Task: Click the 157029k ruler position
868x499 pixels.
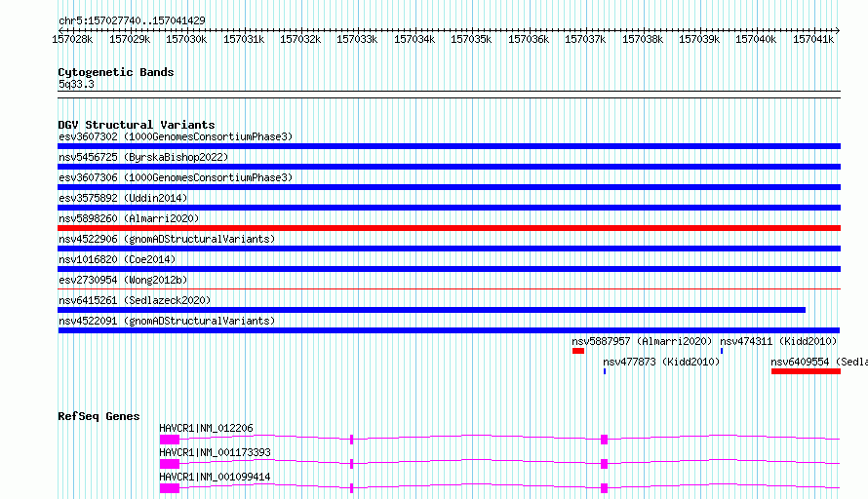Action: (x=130, y=39)
